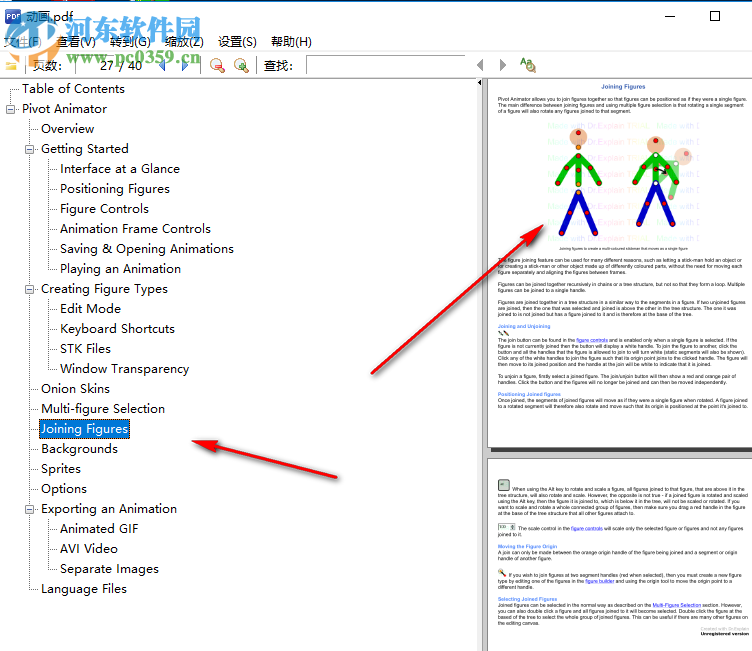
Task: Go to next page arrow
Action: coord(185,65)
